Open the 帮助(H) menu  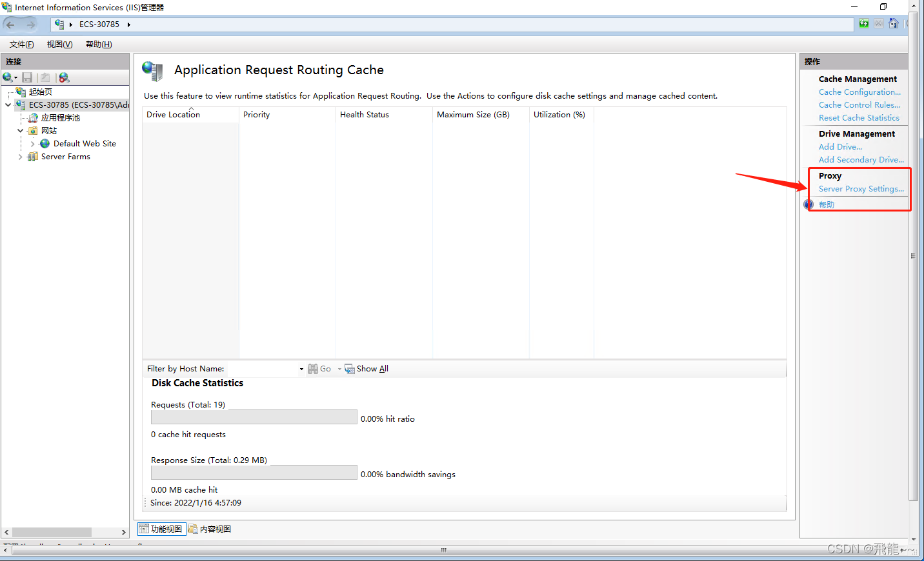point(99,44)
